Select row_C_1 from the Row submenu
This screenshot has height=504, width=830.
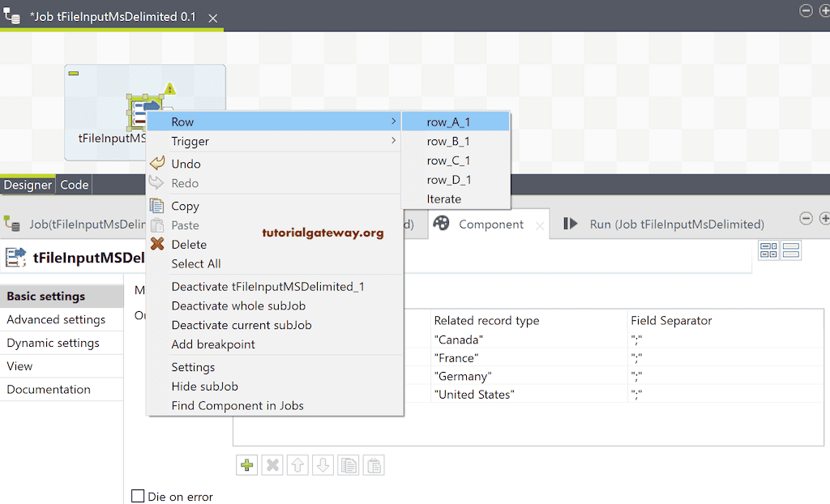(x=448, y=160)
